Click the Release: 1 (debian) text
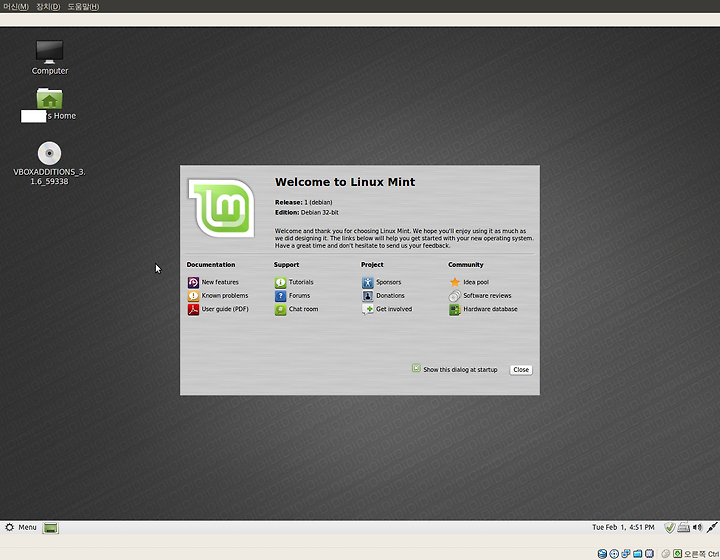The image size is (720, 560). pos(304,202)
